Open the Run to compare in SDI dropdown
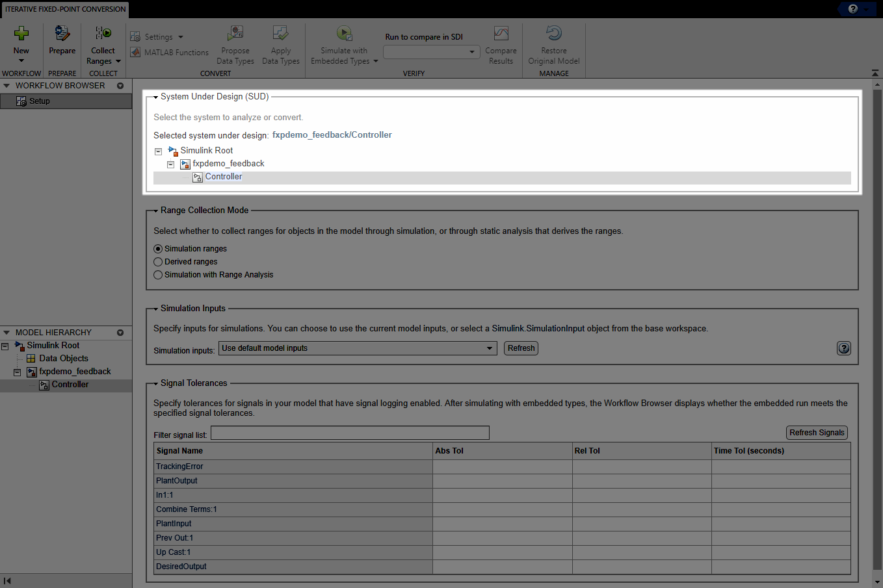This screenshot has width=883, height=588. click(x=472, y=52)
